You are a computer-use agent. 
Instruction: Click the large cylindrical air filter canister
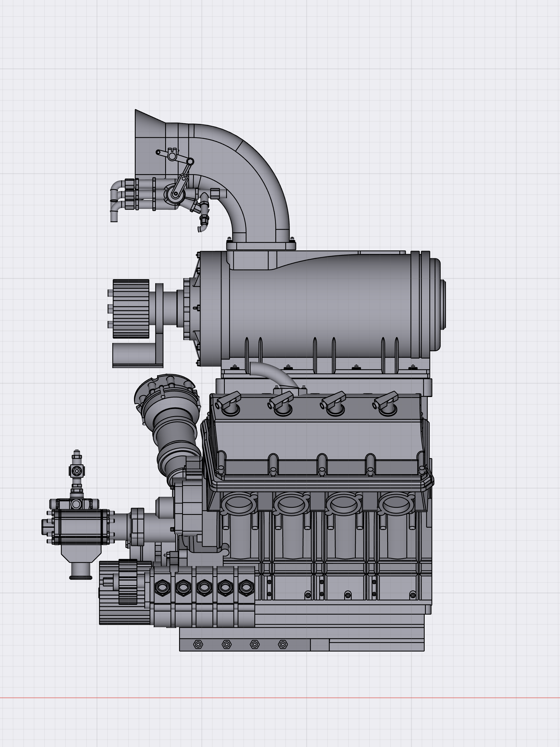coord(321,304)
